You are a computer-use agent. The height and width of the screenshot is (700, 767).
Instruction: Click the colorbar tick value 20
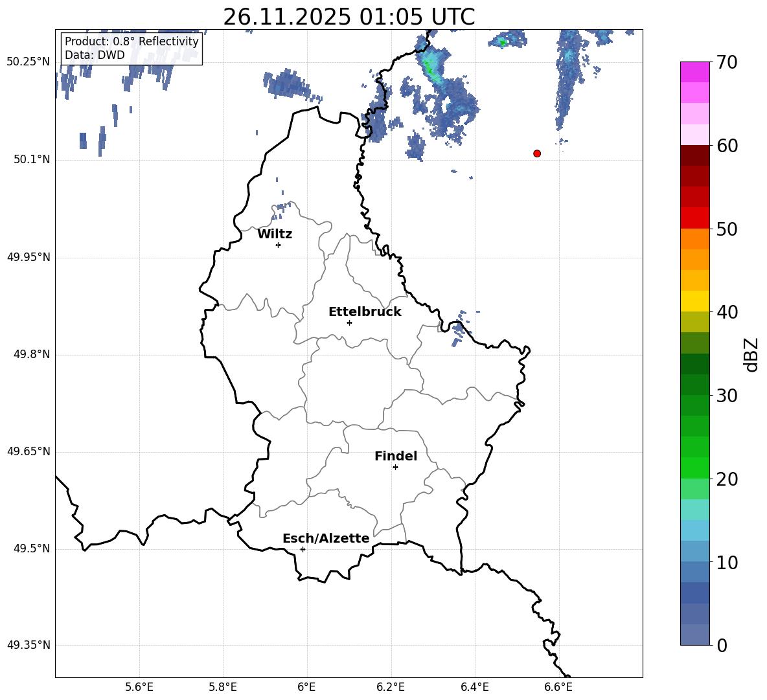(727, 479)
